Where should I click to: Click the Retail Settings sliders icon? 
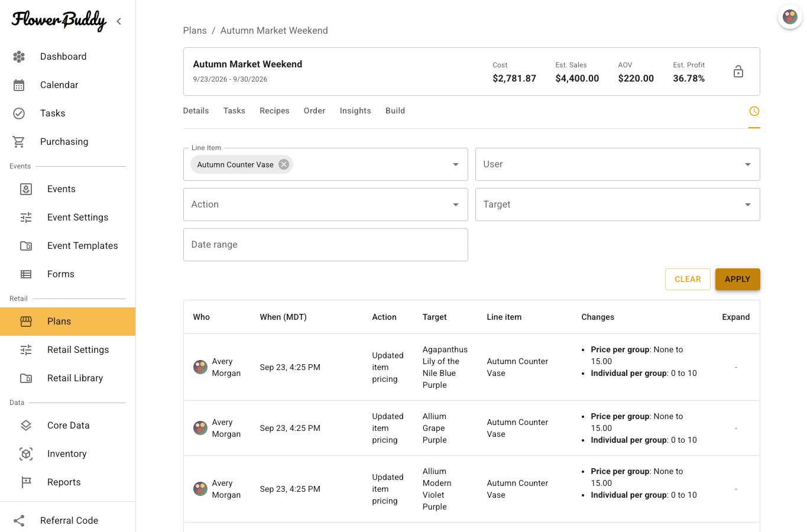click(x=26, y=350)
